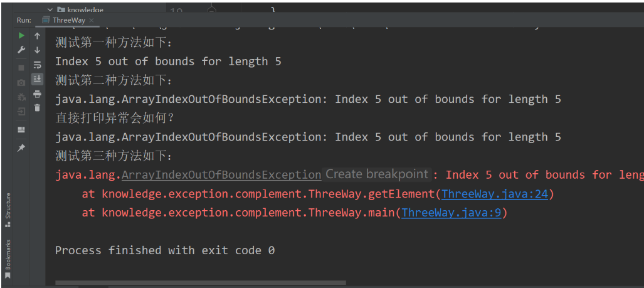Open the ThreeWay.java:9 stack trace link
The height and width of the screenshot is (288, 644).
pyautogui.click(x=451, y=213)
